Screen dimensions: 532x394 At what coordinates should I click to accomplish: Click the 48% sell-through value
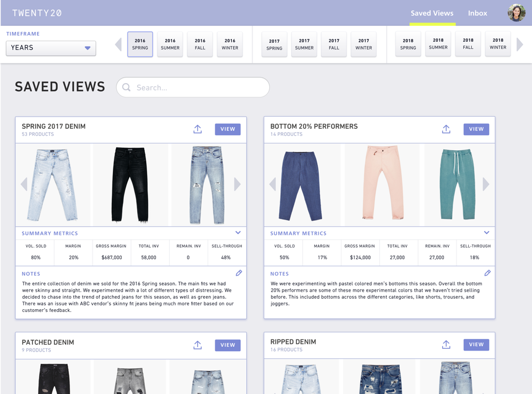[x=226, y=258]
